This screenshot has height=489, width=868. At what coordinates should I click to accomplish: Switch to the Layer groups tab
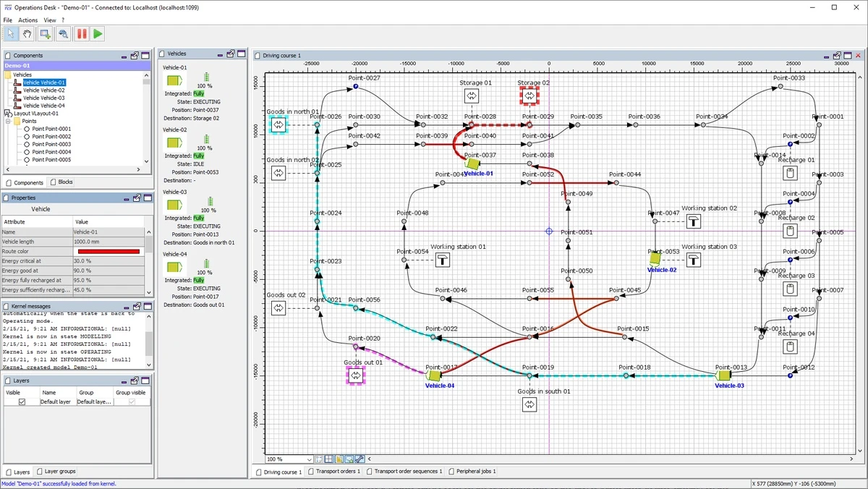[56, 472]
